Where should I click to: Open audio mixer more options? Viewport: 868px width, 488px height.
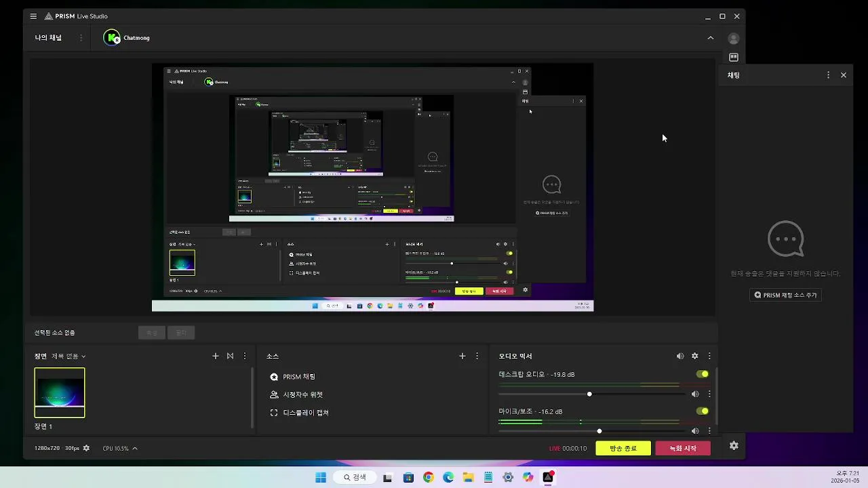click(x=709, y=356)
